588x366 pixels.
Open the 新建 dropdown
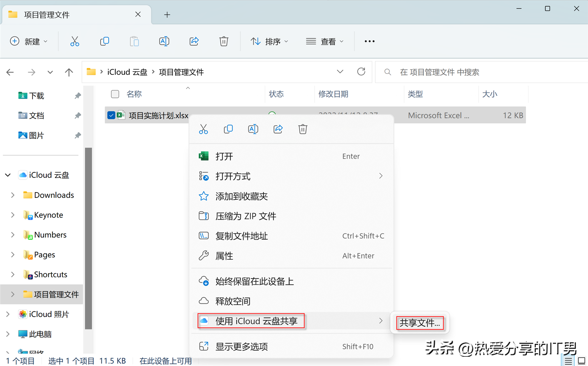coord(29,41)
